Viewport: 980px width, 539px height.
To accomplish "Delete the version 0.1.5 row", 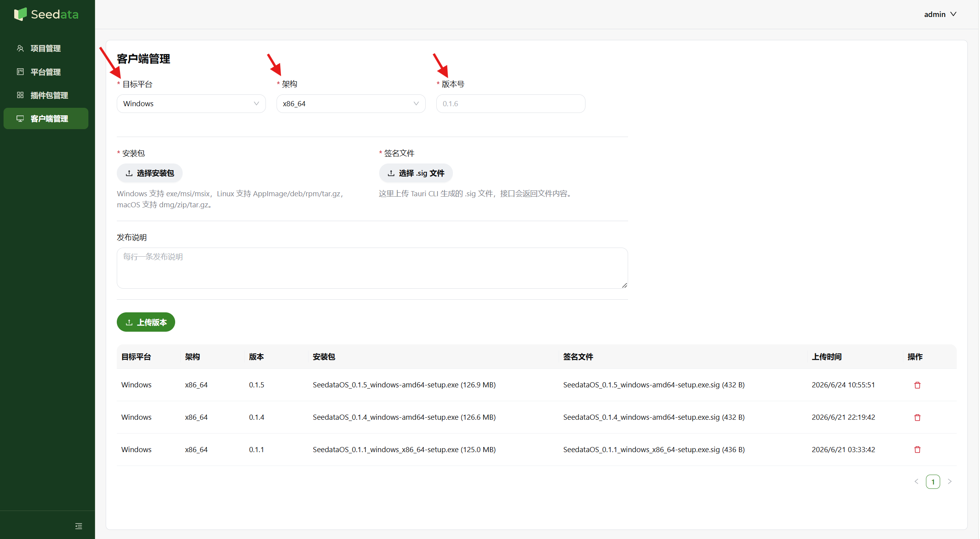I will click(917, 385).
